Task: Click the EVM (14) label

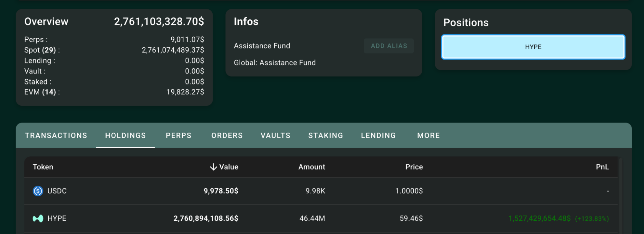Action: coord(42,92)
